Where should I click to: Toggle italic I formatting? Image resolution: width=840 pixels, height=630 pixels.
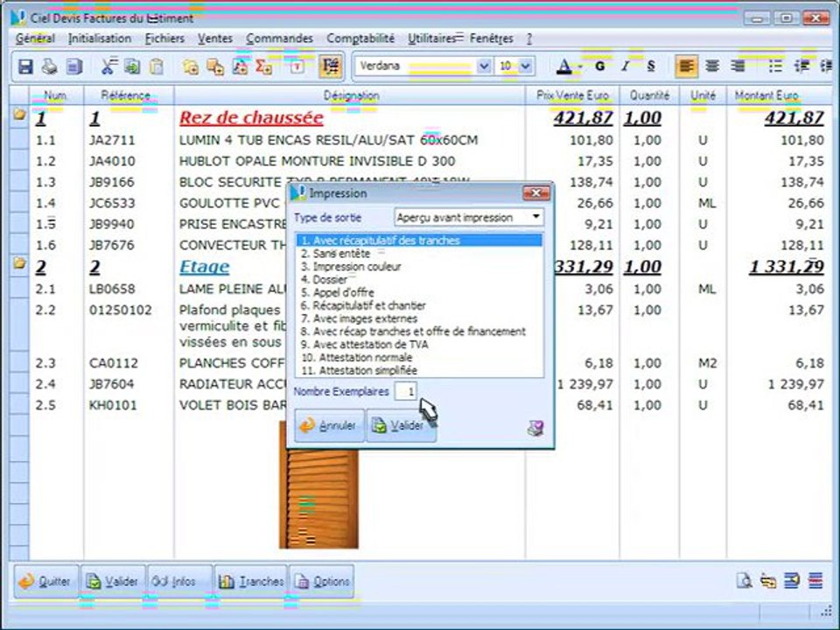625,66
